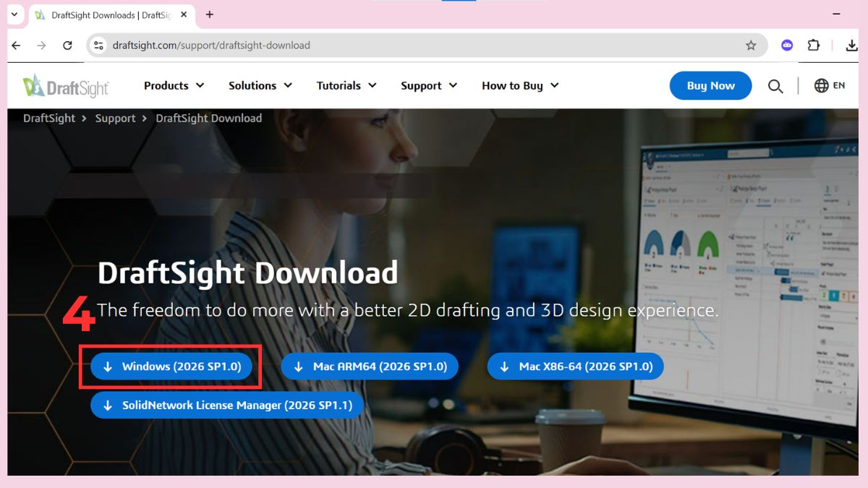Click the purple extension icon in toolbar
Image resolution: width=868 pixels, height=488 pixels.
[787, 46]
